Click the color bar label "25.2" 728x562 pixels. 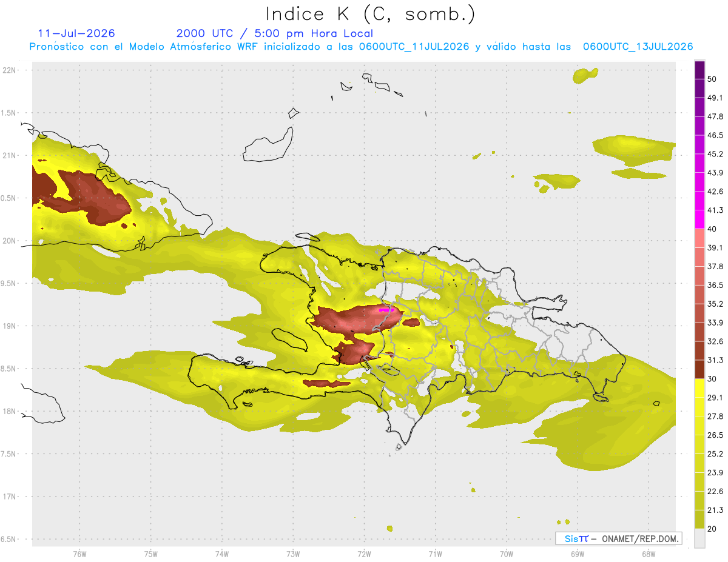[x=715, y=453]
